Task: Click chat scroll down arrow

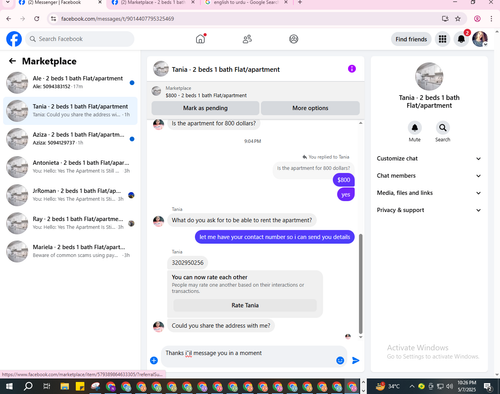Action: (x=360, y=337)
